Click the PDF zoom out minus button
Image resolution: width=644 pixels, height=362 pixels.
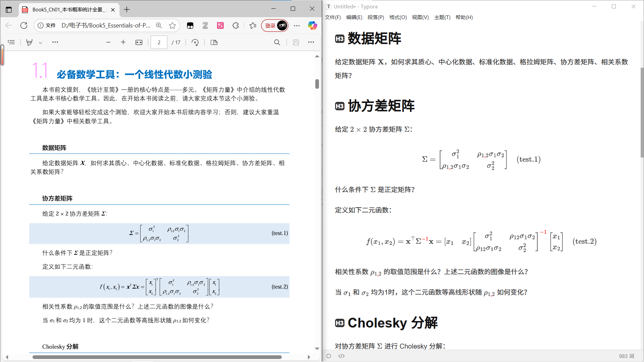(108, 42)
